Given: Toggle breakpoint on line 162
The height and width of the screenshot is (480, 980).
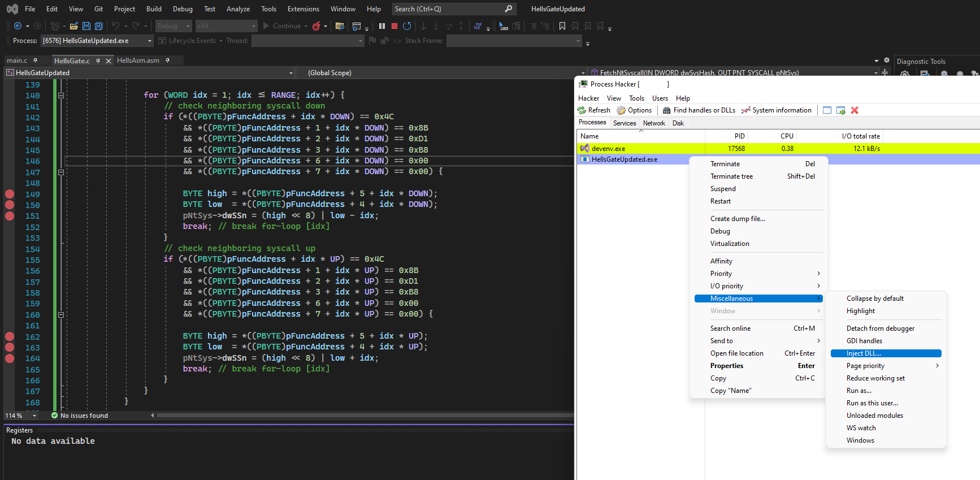Looking at the screenshot, I should pyautogui.click(x=10, y=336).
